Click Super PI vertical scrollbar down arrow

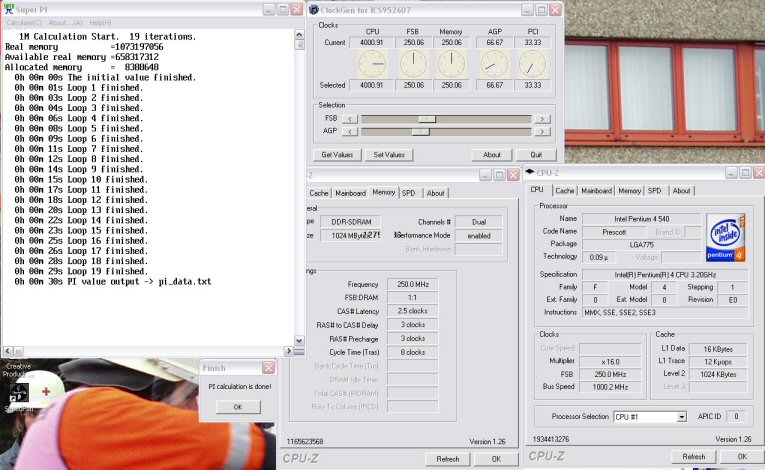pos(300,340)
